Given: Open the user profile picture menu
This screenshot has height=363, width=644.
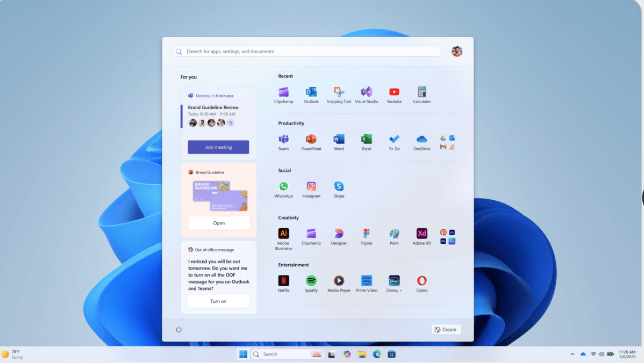Looking at the screenshot, I should pyautogui.click(x=457, y=52).
